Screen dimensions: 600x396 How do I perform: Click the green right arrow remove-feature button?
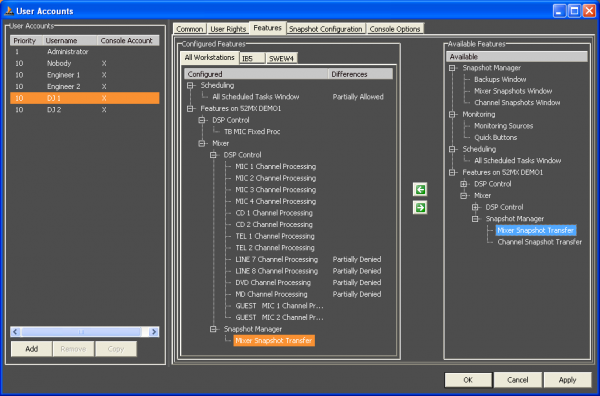click(420, 208)
